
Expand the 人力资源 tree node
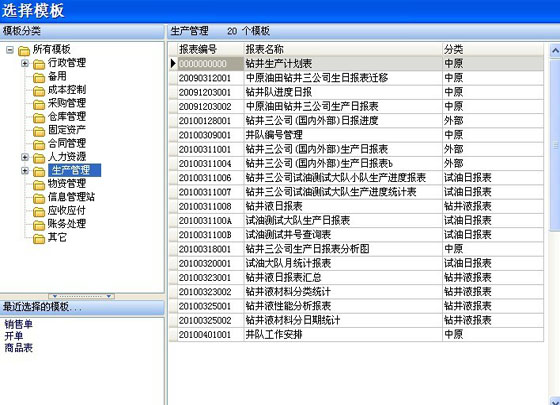pos(25,157)
